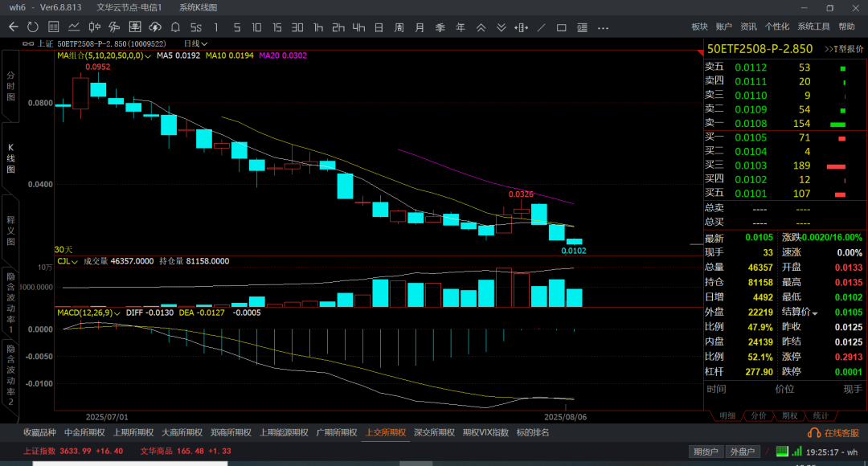Click the green grid status icon
The height and width of the screenshot is (466, 868).
click(x=782, y=451)
